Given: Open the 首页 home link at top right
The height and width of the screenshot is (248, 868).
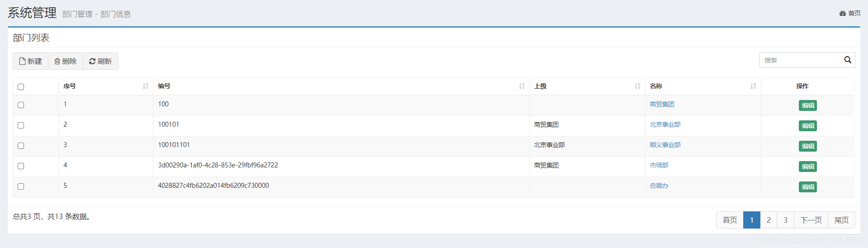Looking at the screenshot, I should [x=850, y=13].
